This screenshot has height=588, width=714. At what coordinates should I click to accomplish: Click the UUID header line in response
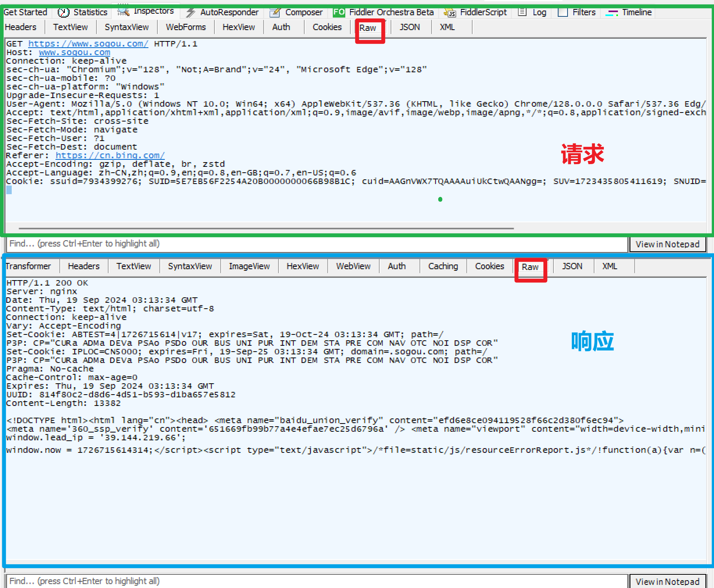[121, 395]
